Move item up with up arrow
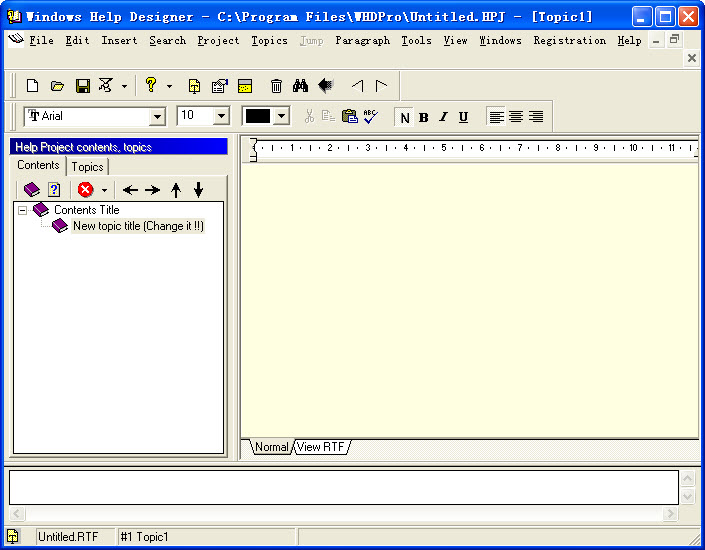This screenshot has width=705, height=550. tap(176, 190)
